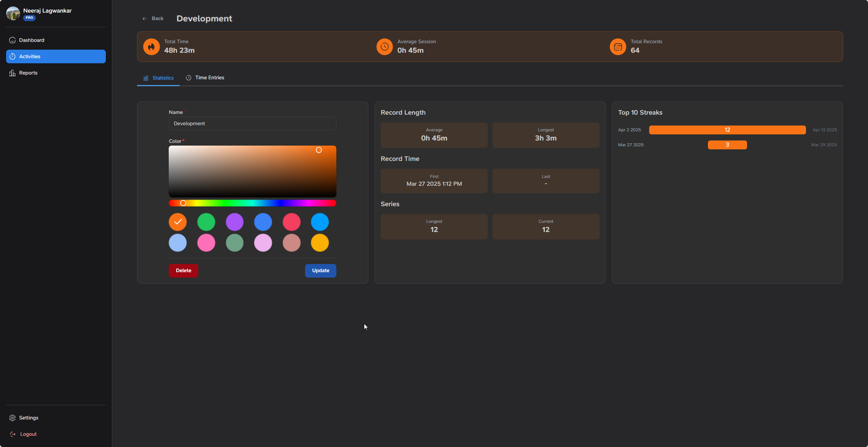Click the calendar icon beside Total Records
Screen dimensions: 868x447
[x=617, y=47]
